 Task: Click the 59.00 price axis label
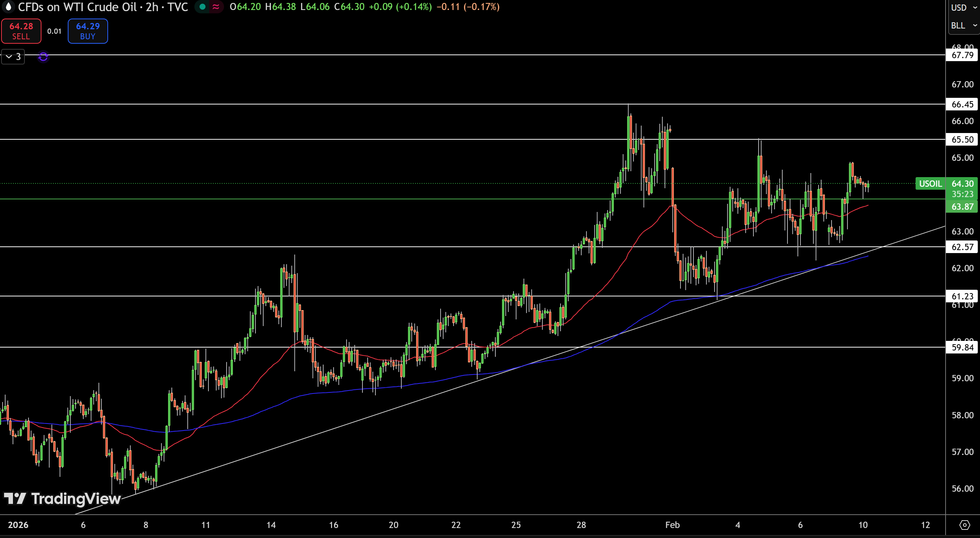(x=963, y=378)
